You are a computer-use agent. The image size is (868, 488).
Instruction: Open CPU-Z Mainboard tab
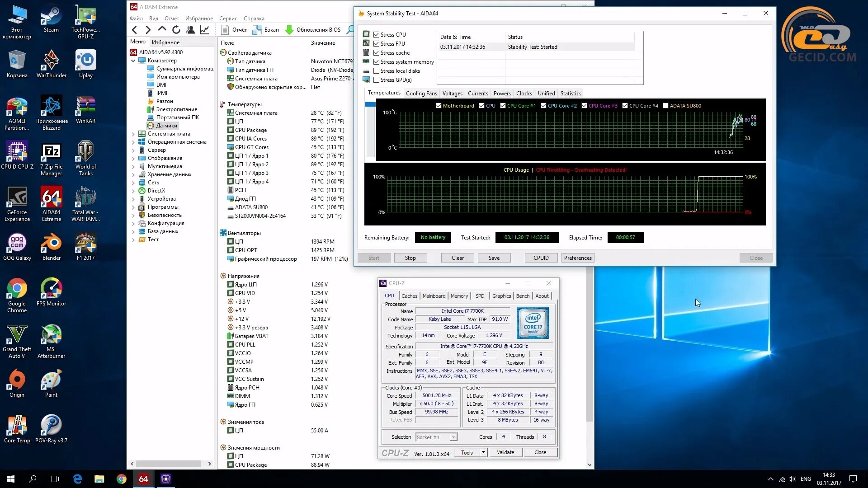coord(434,296)
